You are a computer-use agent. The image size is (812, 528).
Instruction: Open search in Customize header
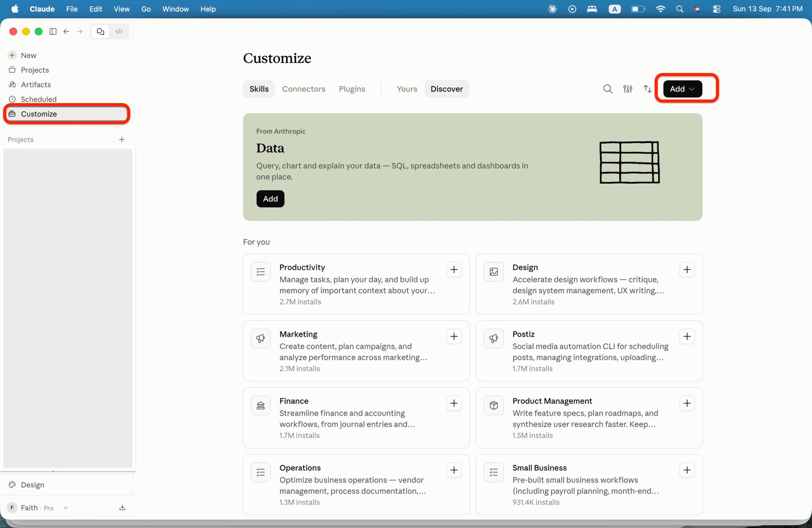click(608, 89)
